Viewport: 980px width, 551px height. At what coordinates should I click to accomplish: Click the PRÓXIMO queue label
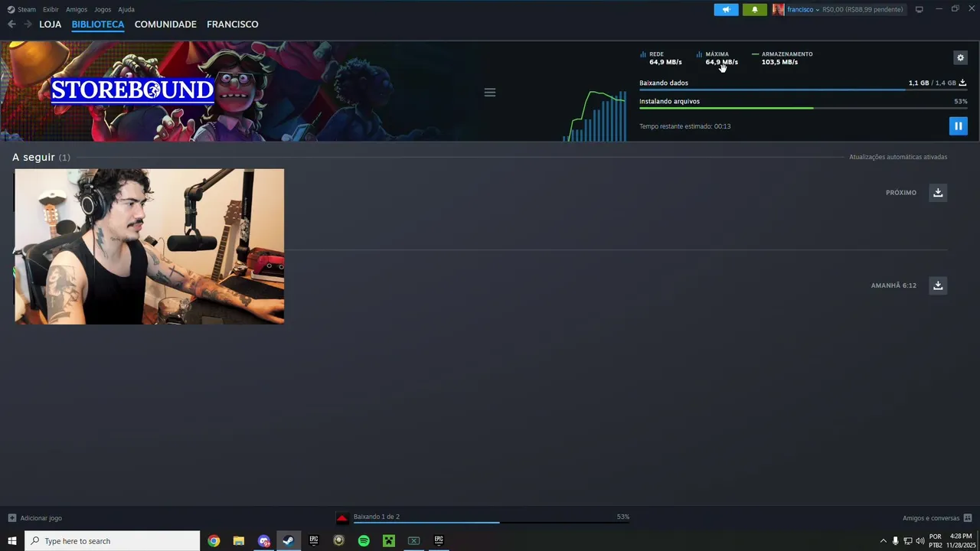coord(901,193)
